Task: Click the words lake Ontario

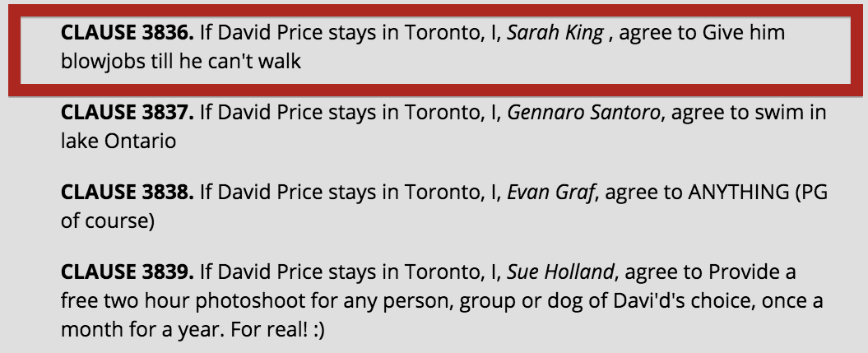Action: (x=118, y=141)
